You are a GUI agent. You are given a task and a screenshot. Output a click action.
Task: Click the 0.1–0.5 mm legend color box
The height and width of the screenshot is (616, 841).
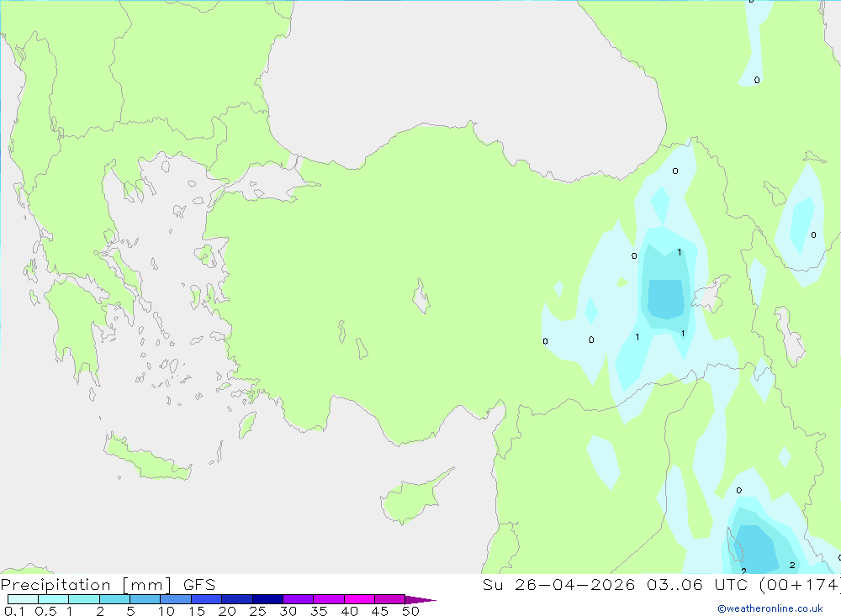[23, 599]
